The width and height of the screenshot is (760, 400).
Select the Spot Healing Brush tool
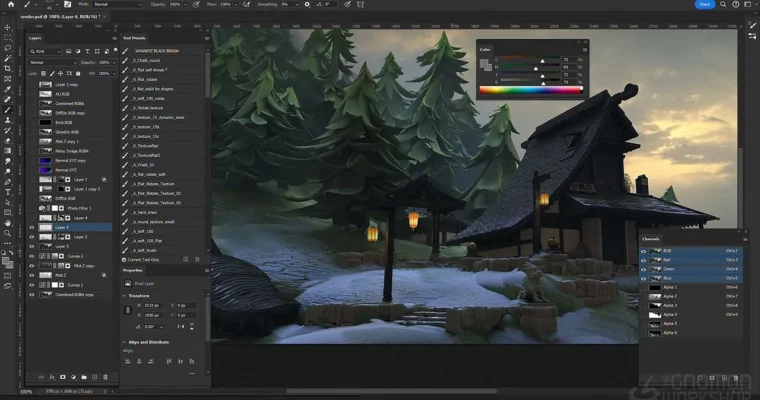(8, 99)
